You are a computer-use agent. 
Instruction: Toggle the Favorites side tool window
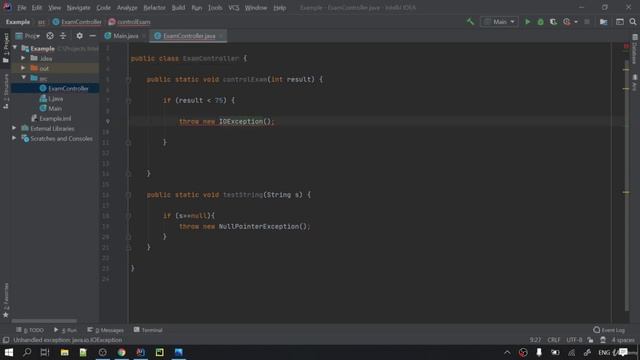click(6, 299)
